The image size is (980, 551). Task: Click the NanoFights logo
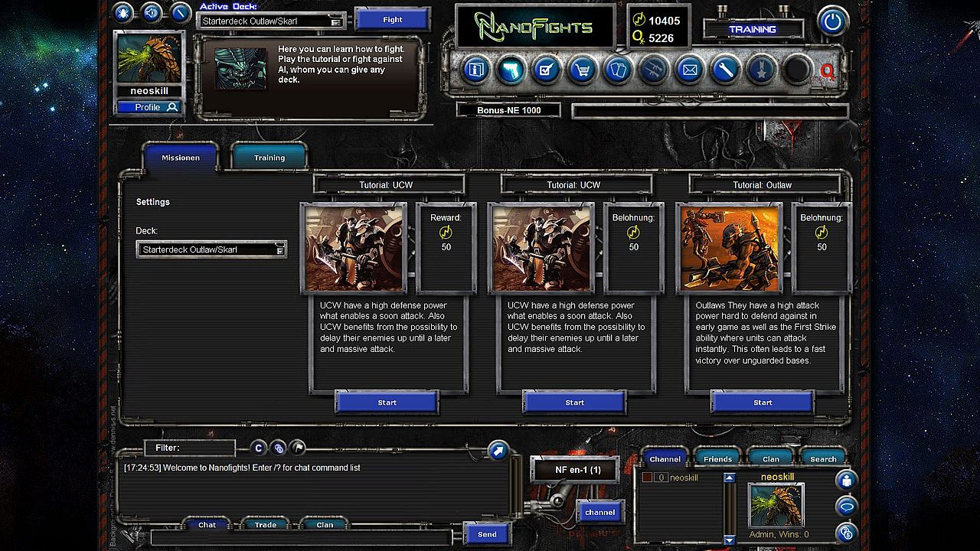click(x=535, y=27)
